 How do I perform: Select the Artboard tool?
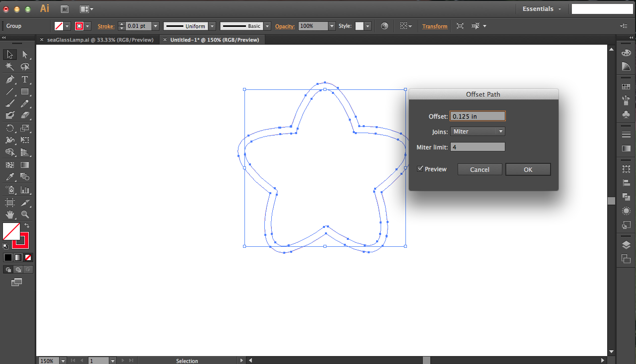click(x=9, y=203)
